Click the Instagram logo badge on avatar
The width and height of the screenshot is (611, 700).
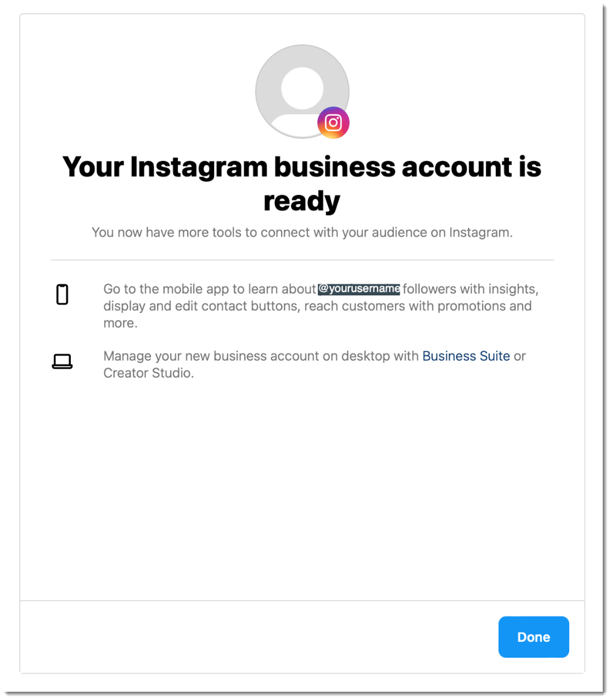(x=333, y=122)
